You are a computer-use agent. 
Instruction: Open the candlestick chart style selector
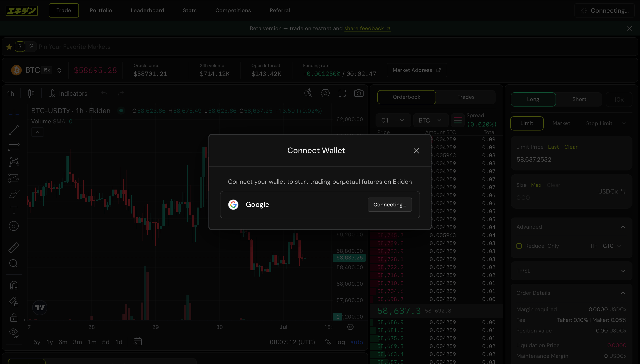31,93
